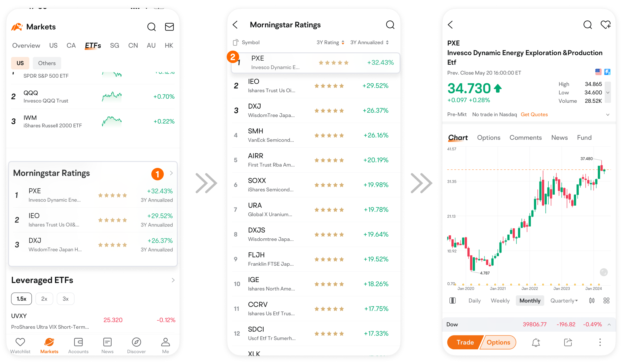Expand the Pre-Mkt row chevron

click(x=608, y=115)
